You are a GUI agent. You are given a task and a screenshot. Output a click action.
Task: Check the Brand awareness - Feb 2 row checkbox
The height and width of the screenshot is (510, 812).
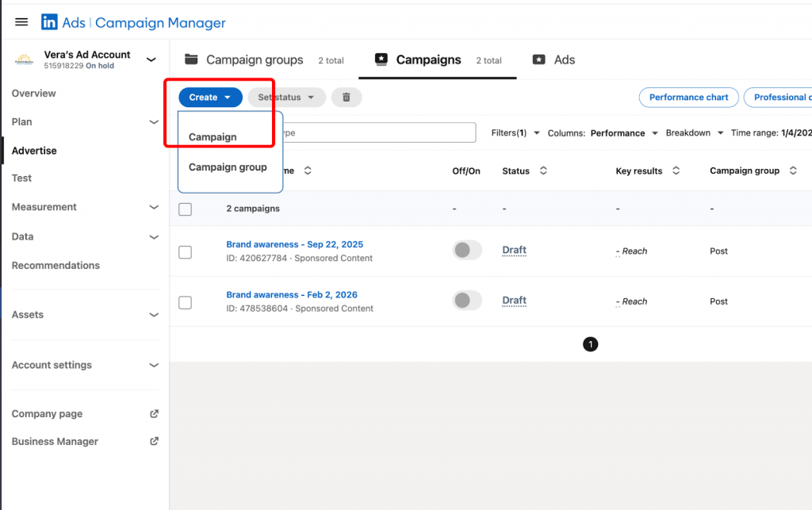click(185, 302)
